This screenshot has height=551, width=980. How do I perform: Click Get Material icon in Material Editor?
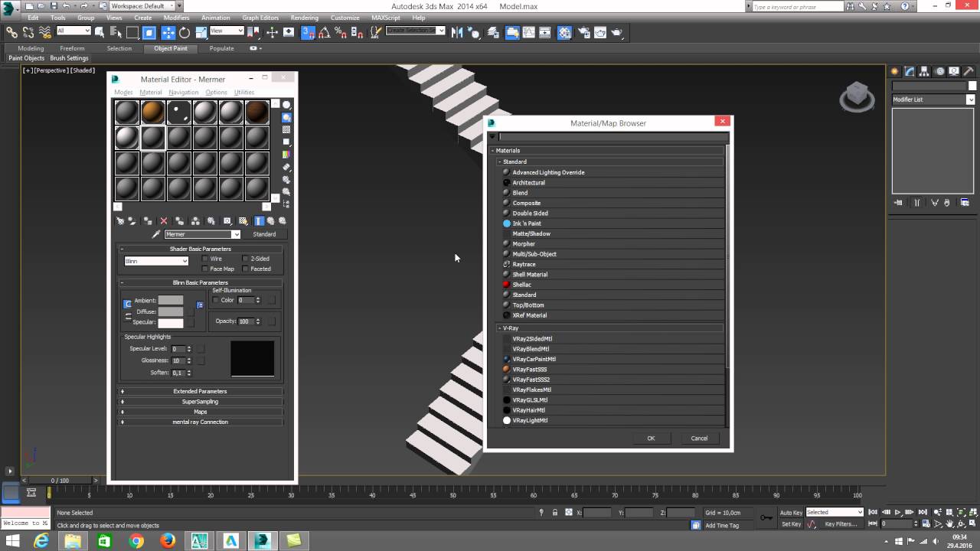(x=120, y=221)
